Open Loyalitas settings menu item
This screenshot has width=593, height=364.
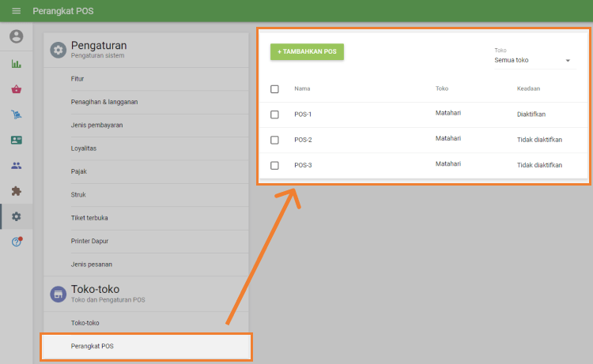click(84, 148)
